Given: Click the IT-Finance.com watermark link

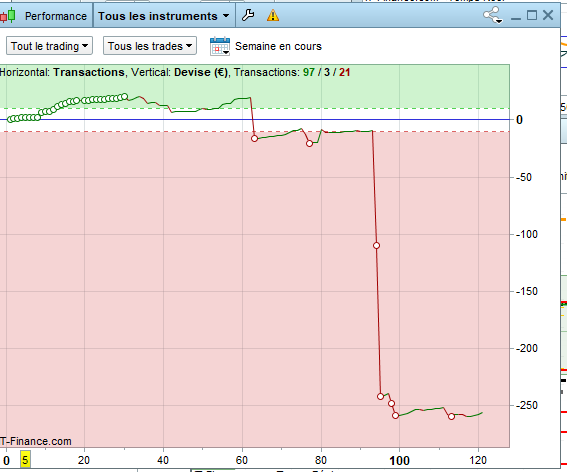Looking at the screenshot, I should pos(35,441).
